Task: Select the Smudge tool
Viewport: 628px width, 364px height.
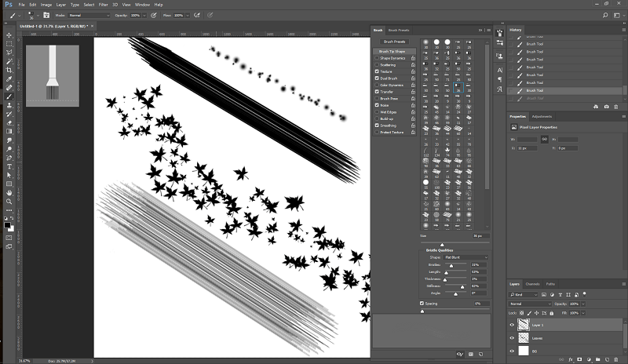Action: tap(9, 140)
